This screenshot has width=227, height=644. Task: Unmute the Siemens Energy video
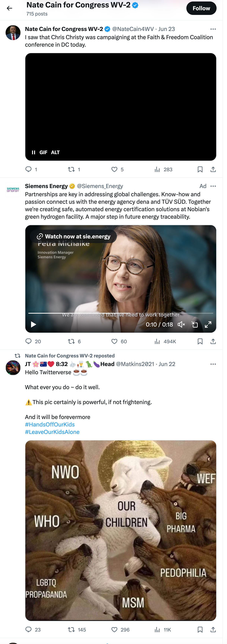[181, 324]
